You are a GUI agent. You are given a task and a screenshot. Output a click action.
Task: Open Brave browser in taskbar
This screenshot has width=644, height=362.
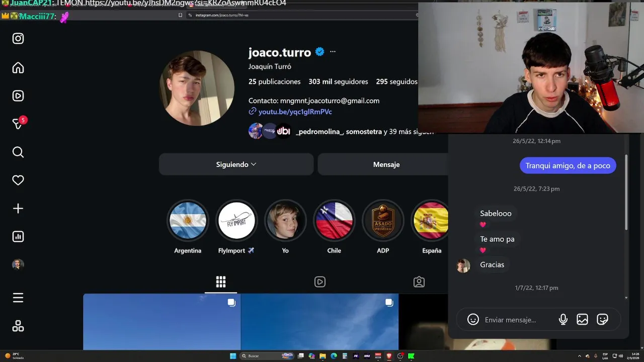point(389,356)
